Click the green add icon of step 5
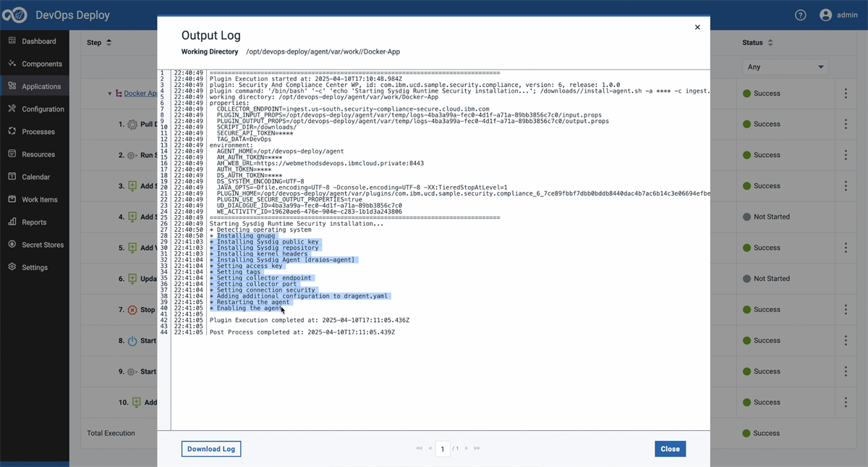The width and height of the screenshot is (868, 467). coord(132,248)
